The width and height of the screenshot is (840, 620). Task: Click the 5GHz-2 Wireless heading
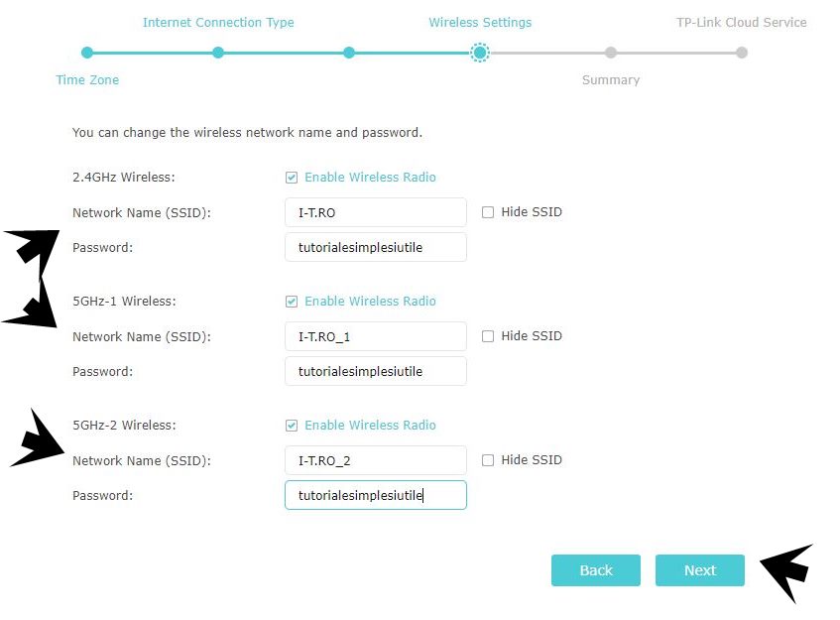point(124,426)
